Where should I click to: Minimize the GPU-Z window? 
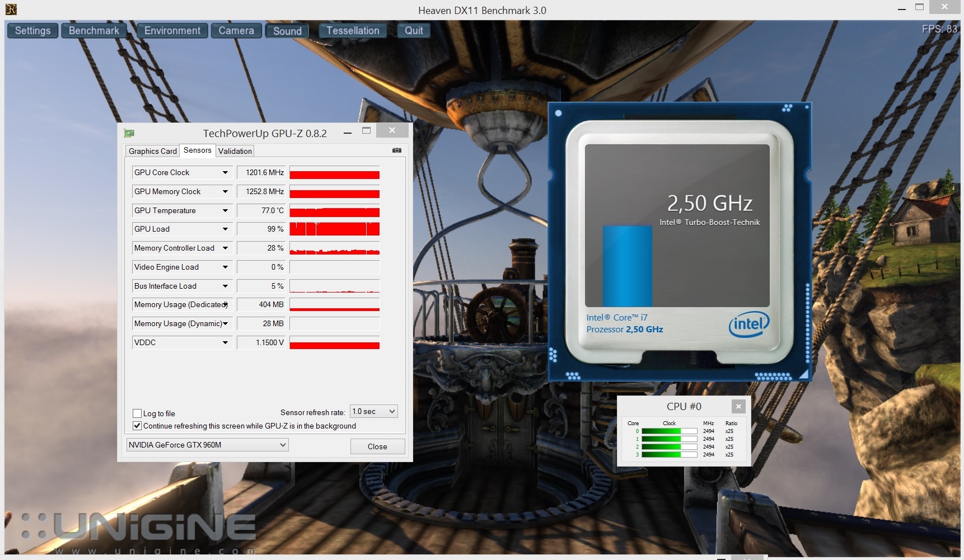[x=348, y=133]
